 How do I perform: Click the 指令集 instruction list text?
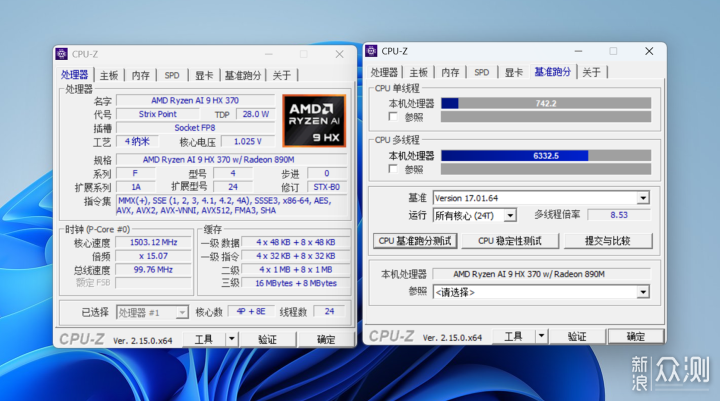click(x=231, y=205)
